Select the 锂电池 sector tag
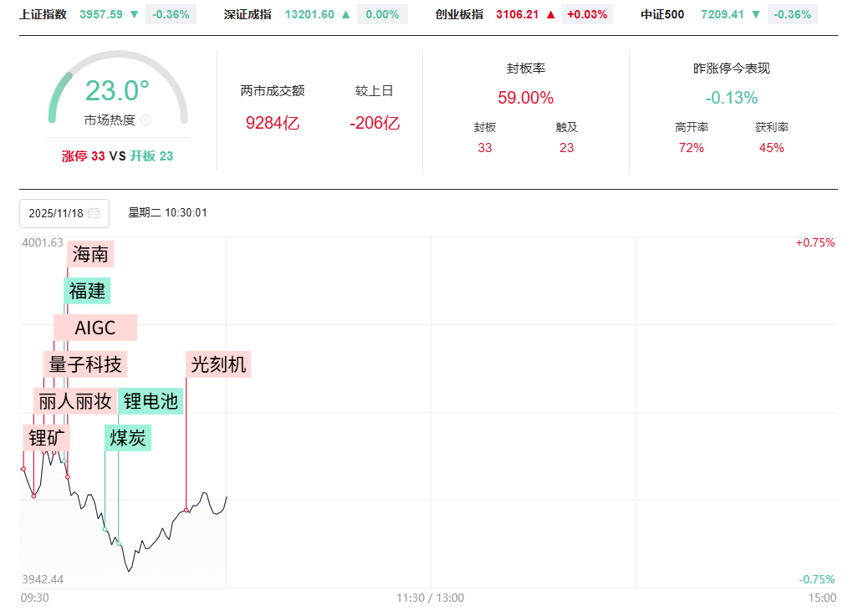 point(151,401)
